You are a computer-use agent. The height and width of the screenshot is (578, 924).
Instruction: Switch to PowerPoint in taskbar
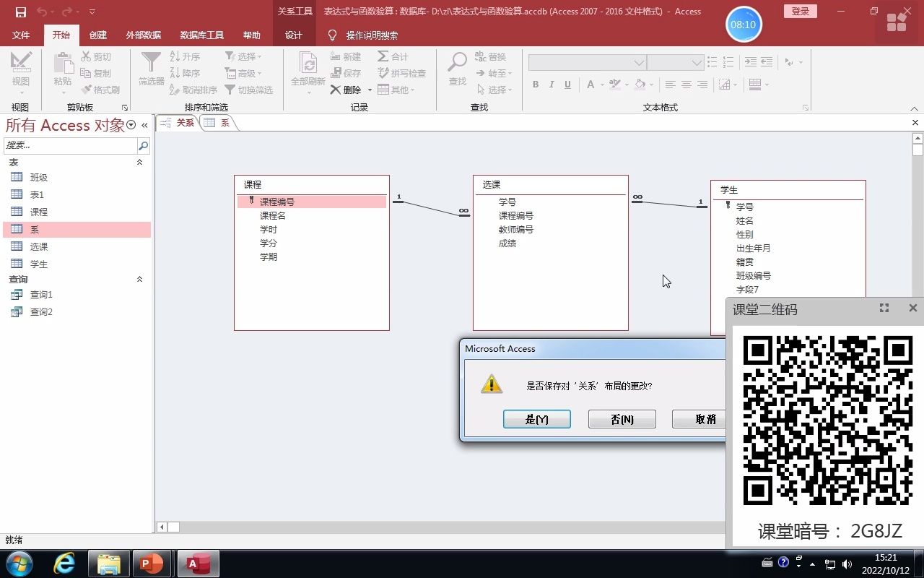(x=151, y=564)
